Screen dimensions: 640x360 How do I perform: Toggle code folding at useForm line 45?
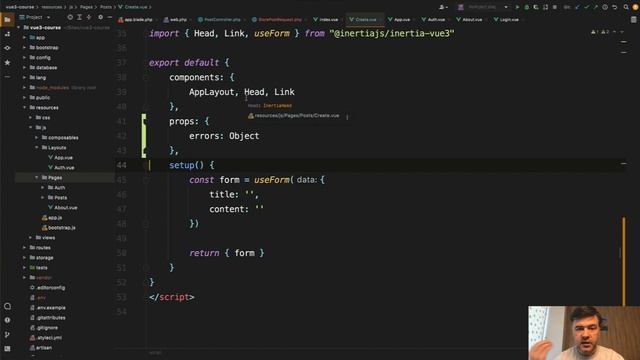146,180
